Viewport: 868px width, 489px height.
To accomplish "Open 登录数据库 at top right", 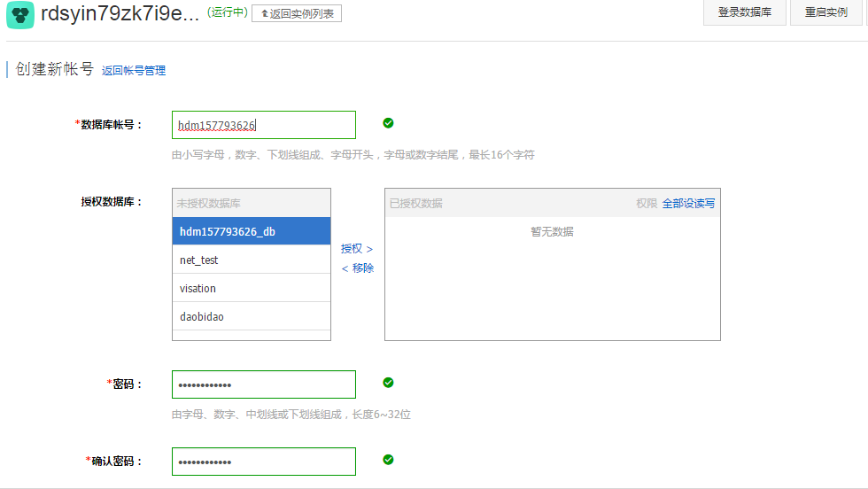I will (744, 12).
